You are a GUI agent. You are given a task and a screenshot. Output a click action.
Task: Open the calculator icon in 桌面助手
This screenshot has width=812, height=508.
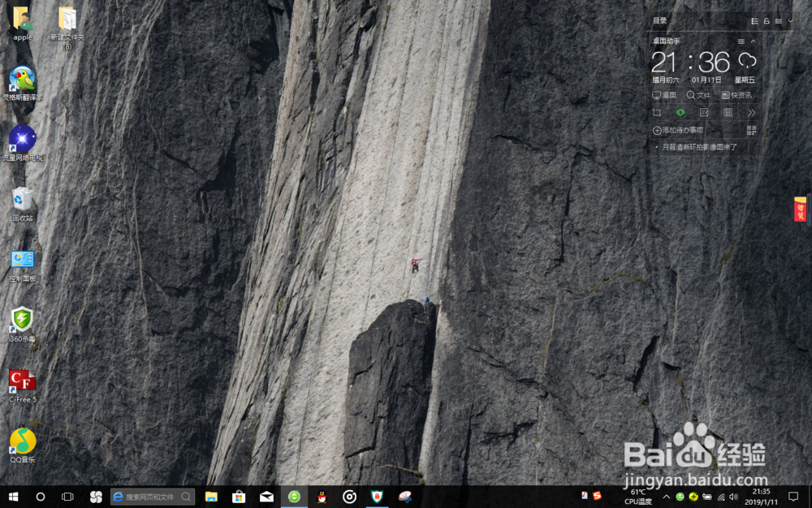(x=728, y=112)
